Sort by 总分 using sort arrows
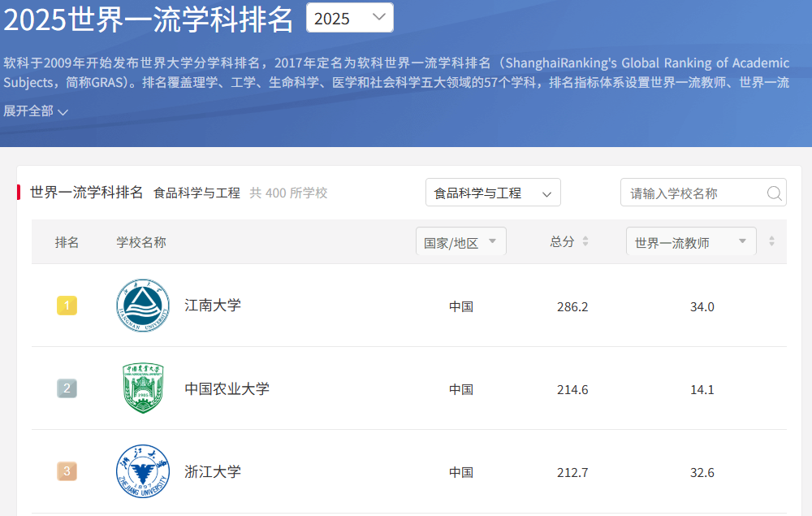Viewport: 812px width, 516px height. (585, 241)
